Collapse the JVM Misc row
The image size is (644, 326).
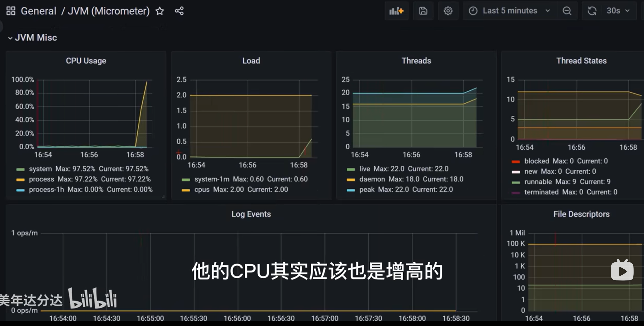10,38
